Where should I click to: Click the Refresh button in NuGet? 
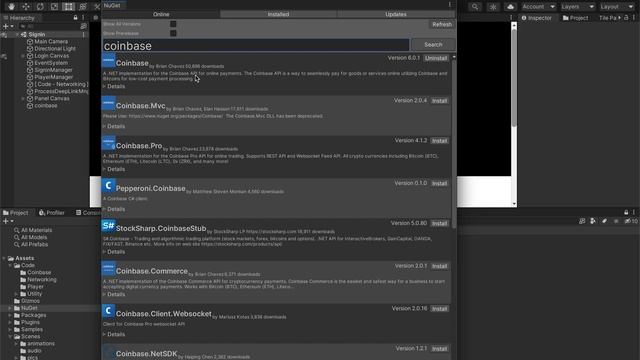tap(442, 24)
